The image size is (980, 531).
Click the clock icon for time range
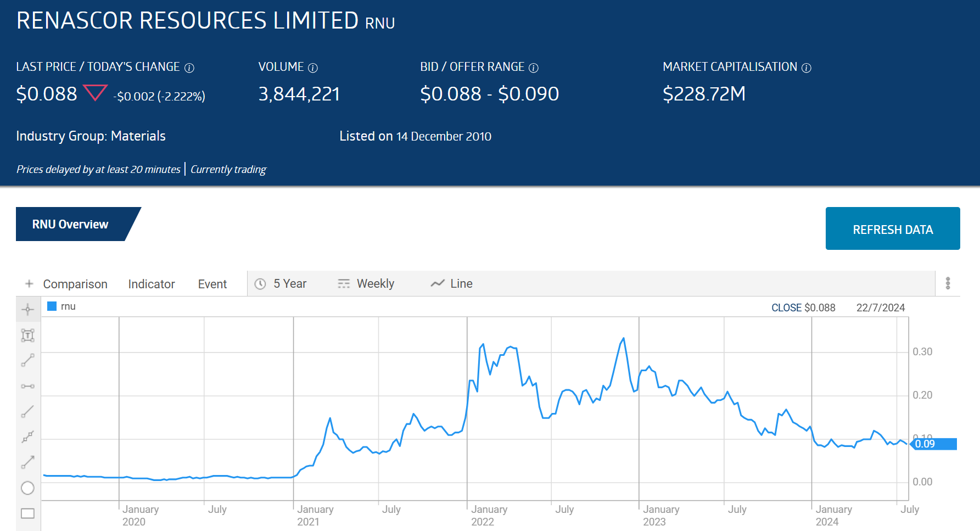(x=260, y=283)
